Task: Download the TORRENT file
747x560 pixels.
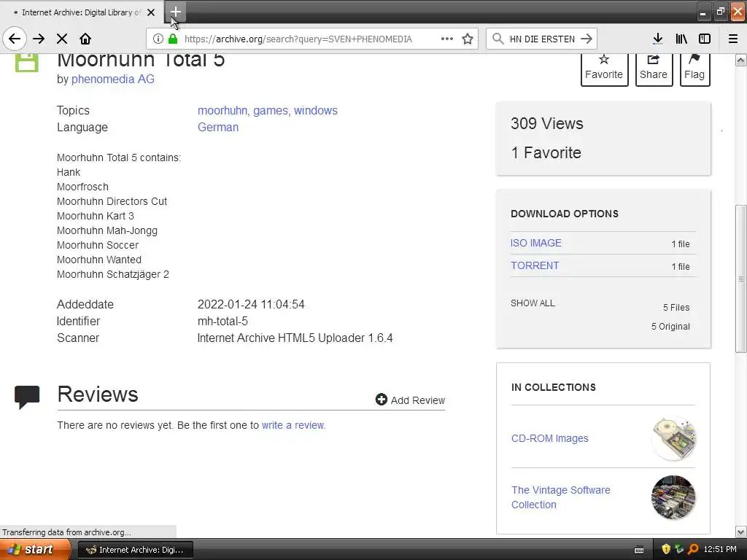Action: tap(535, 265)
